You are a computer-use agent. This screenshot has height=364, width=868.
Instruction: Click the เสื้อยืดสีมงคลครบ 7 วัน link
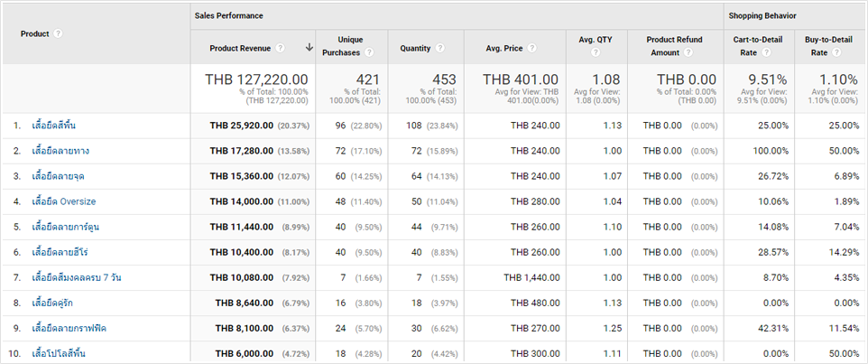pyautogui.click(x=76, y=277)
